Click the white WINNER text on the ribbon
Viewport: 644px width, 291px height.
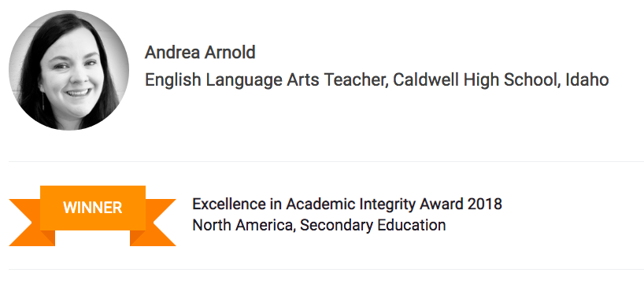pyautogui.click(x=92, y=208)
